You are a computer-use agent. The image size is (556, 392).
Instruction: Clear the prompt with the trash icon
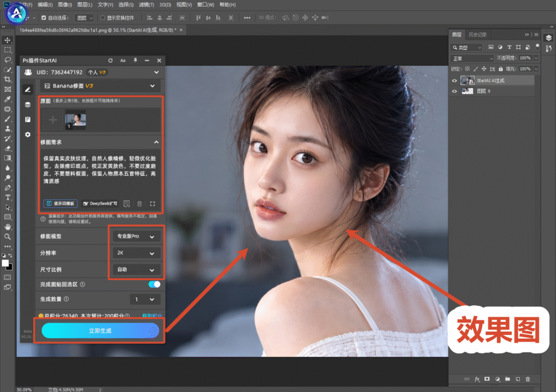click(140, 204)
